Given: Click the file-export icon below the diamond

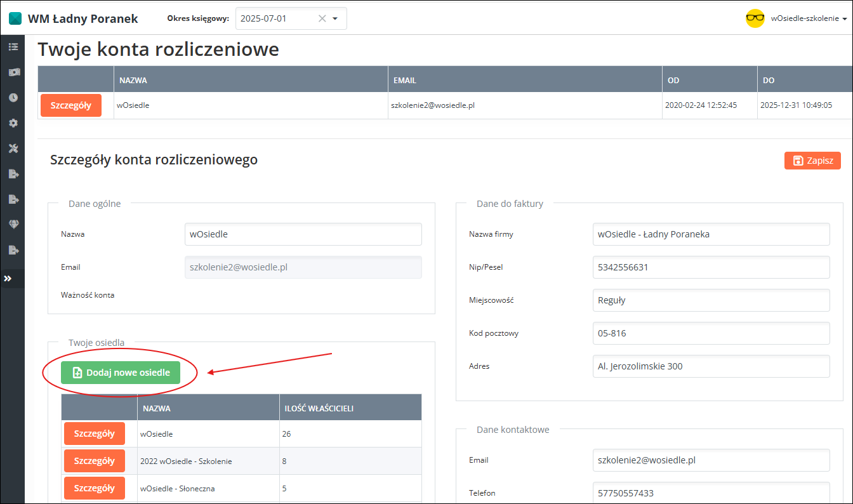Looking at the screenshot, I should tap(13, 250).
